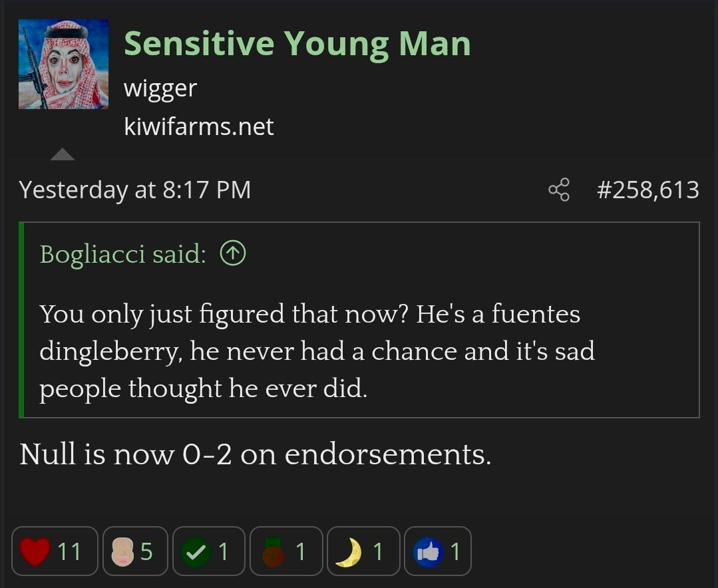718x588 pixels.
Task: Click the count 5 beside face reaction
Action: 146,551
